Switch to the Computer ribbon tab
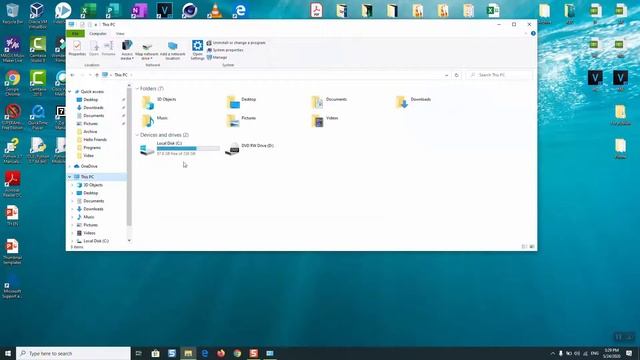Image resolution: width=640 pixels, height=360 pixels. pyautogui.click(x=98, y=33)
